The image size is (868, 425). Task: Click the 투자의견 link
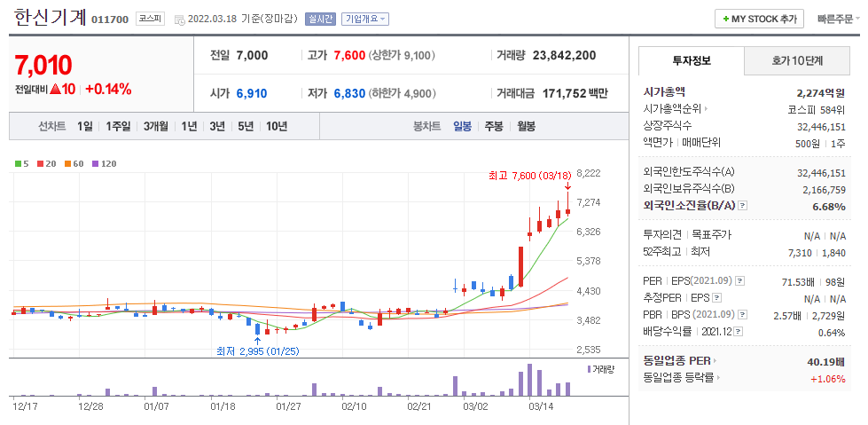662,235
